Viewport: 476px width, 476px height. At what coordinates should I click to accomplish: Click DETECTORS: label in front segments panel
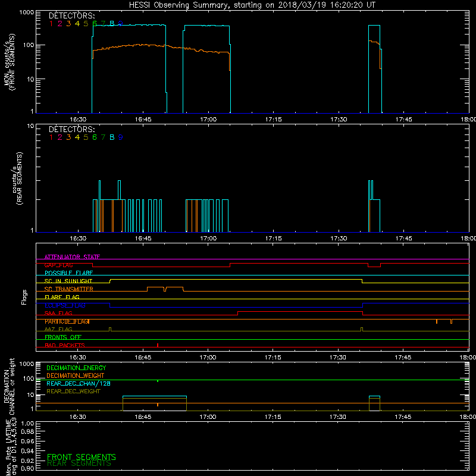(71, 15)
